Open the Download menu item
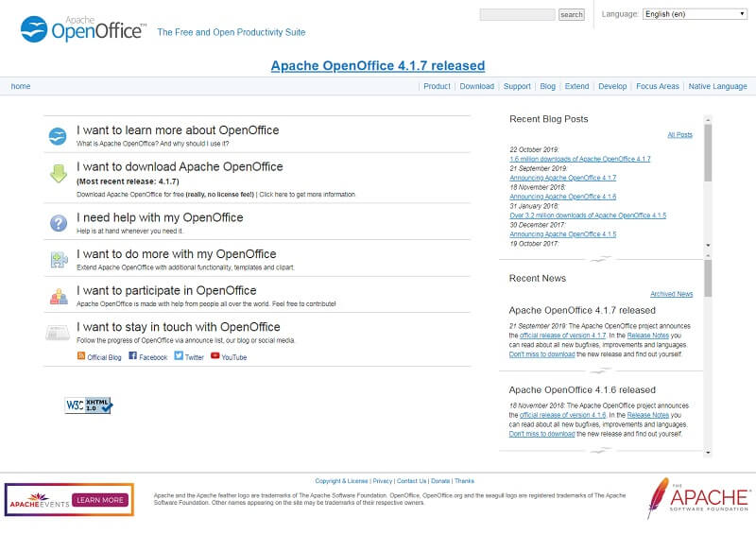Viewport: 756px width, 534px height. click(x=477, y=86)
